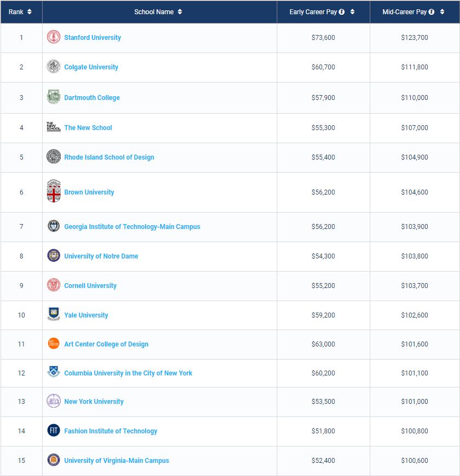Click the Brown University crest logo
The width and height of the screenshot is (460, 476).
tap(54, 191)
